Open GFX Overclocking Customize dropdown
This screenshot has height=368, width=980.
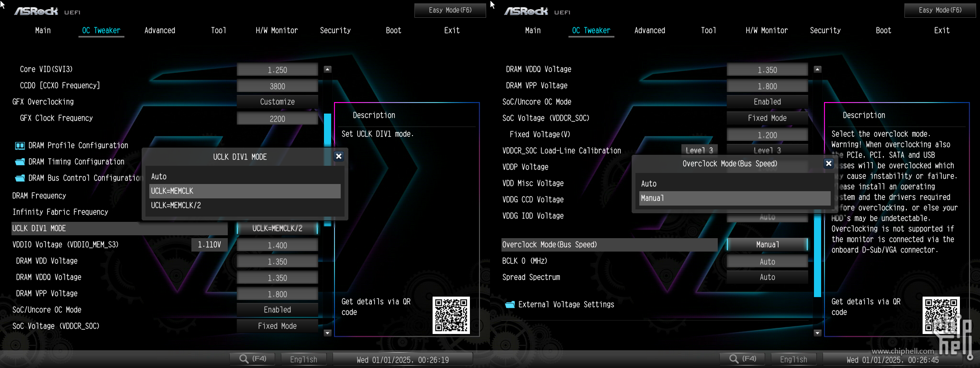(x=277, y=102)
